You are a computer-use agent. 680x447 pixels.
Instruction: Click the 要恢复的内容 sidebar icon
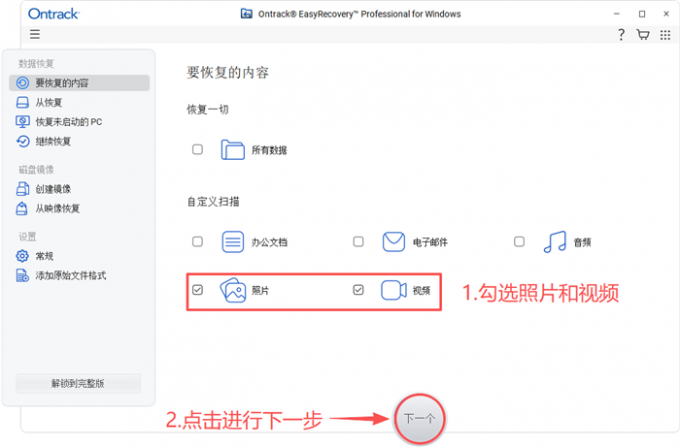(23, 82)
